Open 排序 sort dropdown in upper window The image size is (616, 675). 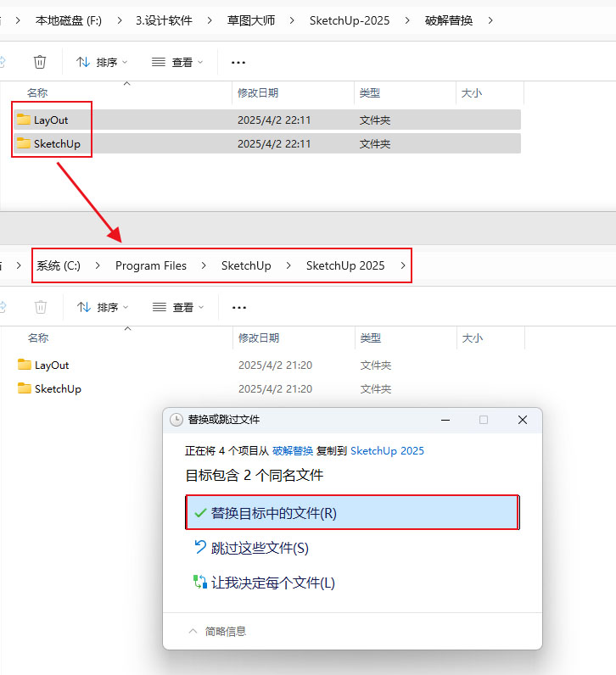[x=102, y=63]
